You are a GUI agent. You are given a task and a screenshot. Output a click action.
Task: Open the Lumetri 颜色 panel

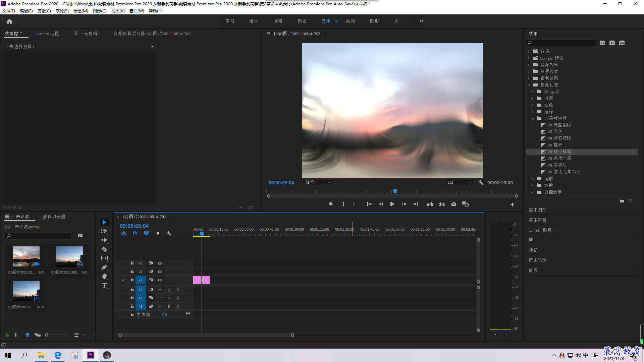[540, 230]
